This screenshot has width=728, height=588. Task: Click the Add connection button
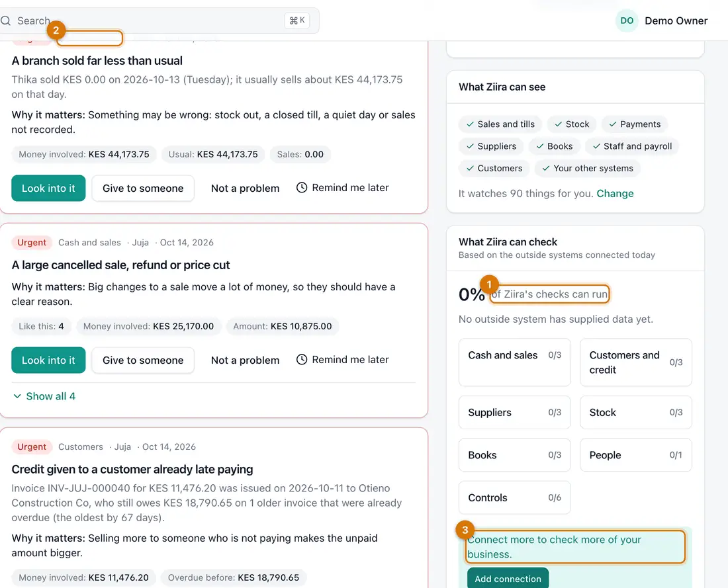[x=508, y=579]
